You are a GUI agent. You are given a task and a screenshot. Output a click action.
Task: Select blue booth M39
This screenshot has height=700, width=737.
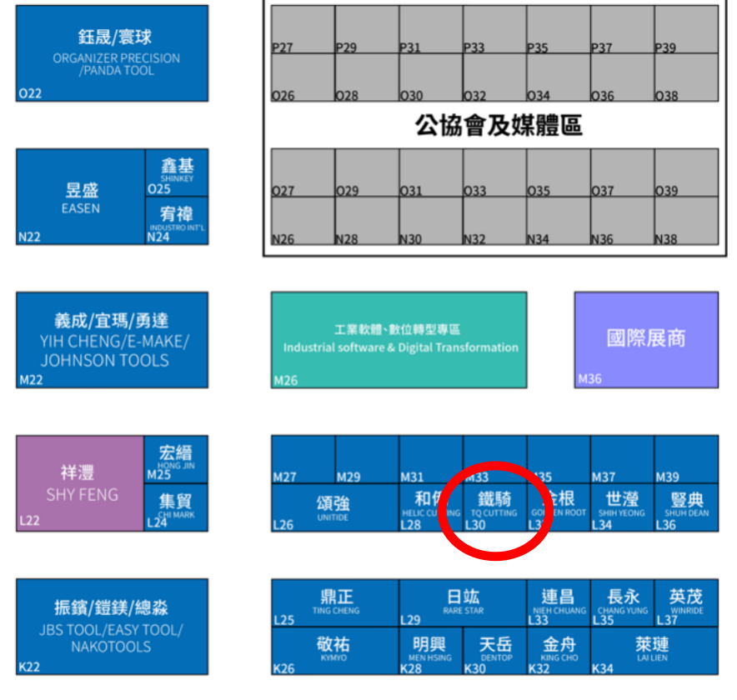click(x=687, y=459)
